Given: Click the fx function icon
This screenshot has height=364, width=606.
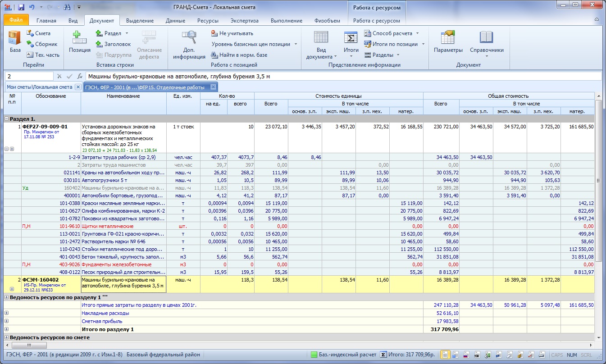Looking at the screenshot, I should pos(80,77).
